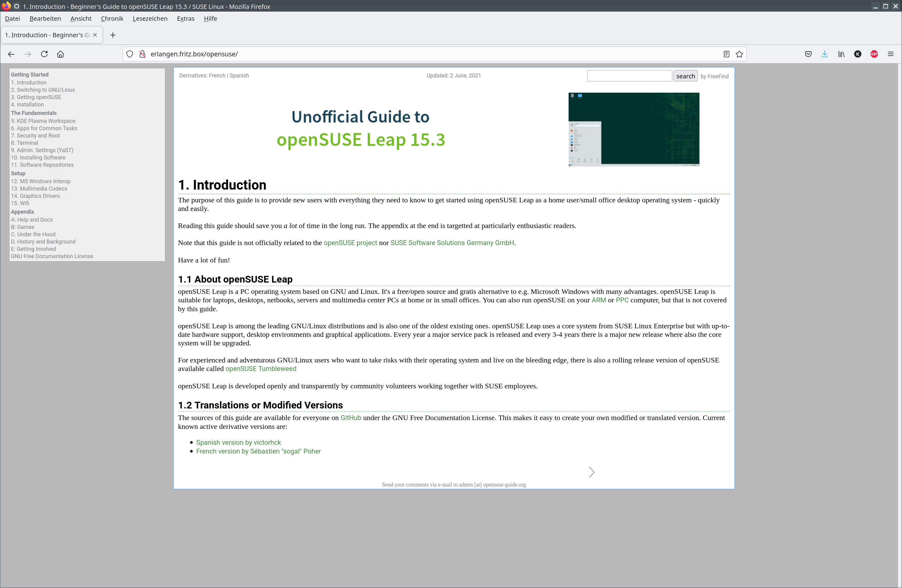Image resolution: width=902 pixels, height=588 pixels.
Task: Open the Ansicht menu
Action: [x=81, y=19]
